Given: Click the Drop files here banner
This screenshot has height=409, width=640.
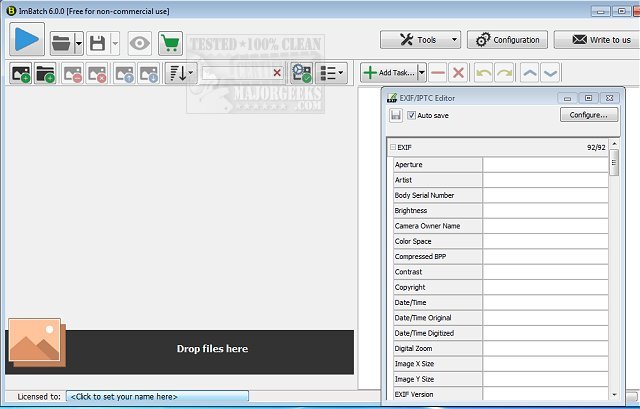Looking at the screenshot, I should click(x=180, y=352).
